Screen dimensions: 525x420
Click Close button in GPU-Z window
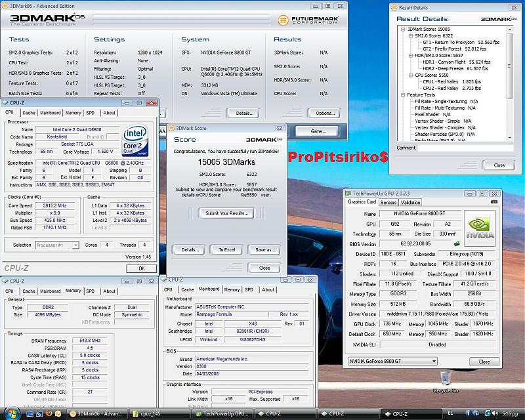[x=484, y=362]
